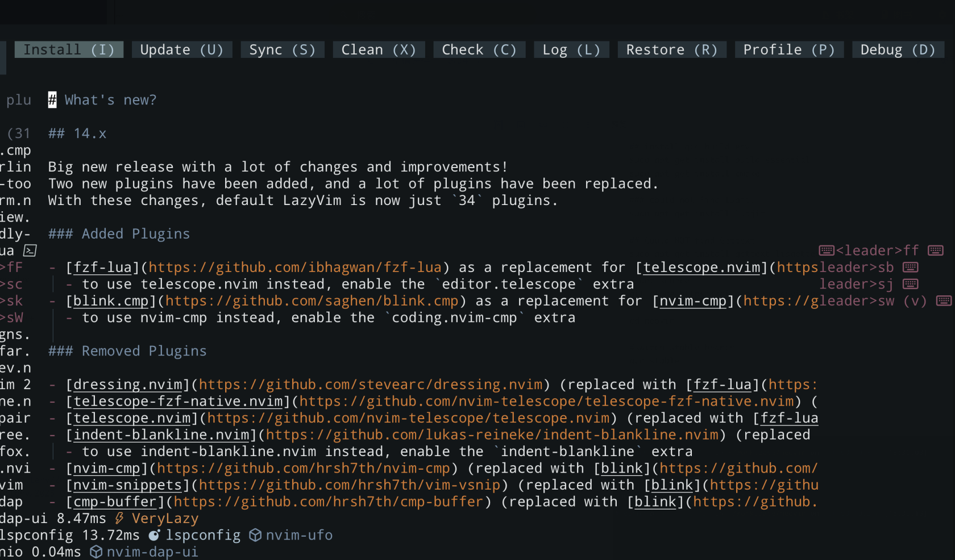Open telescope.nvim link on the fzf-lua line
The width and height of the screenshot is (955, 560).
(701, 268)
